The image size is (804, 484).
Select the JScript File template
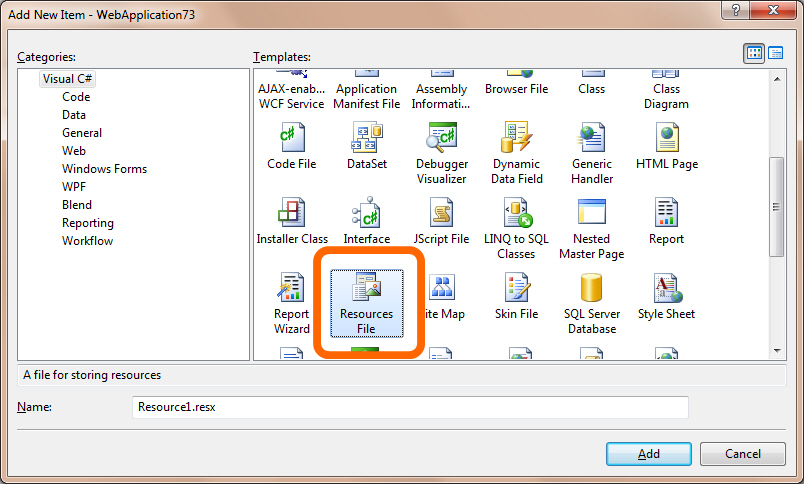[441, 220]
